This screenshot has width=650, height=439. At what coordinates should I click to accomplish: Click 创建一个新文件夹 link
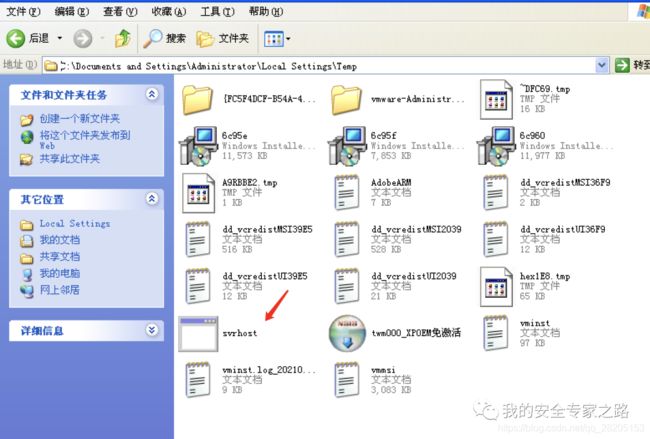(80, 119)
